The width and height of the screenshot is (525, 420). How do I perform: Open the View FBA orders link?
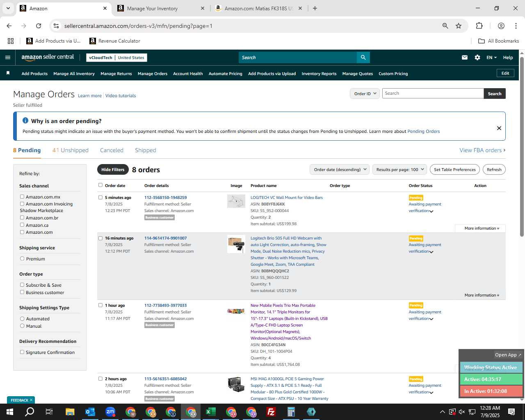(x=482, y=150)
